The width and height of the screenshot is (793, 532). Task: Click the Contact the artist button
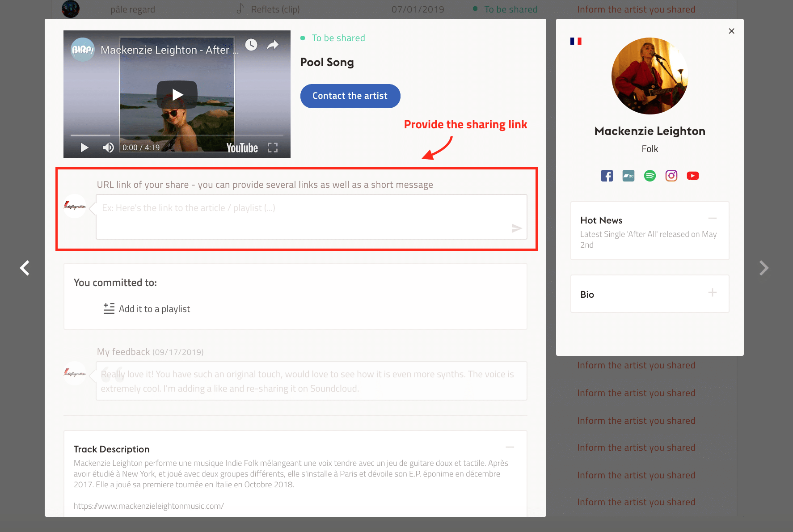(350, 96)
